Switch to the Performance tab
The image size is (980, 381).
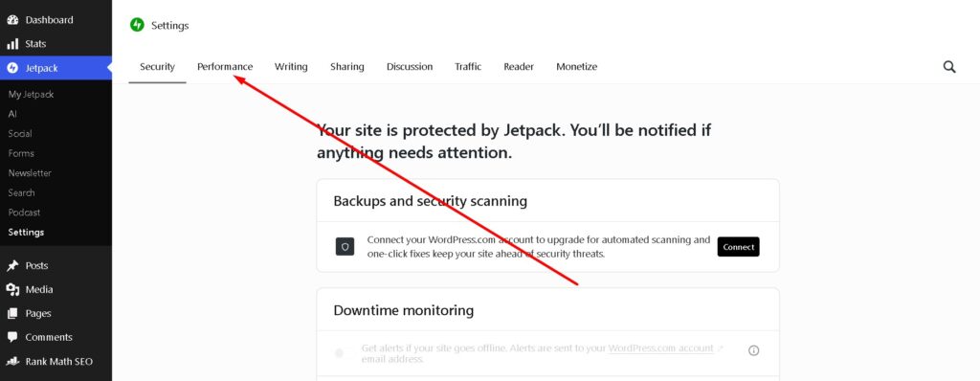pyautogui.click(x=225, y=67)
